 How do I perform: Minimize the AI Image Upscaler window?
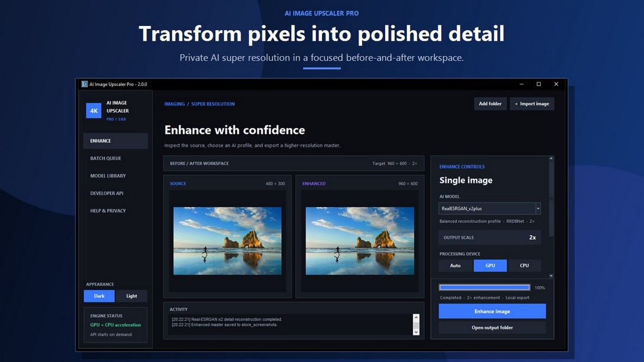click(x=521, y=84)
